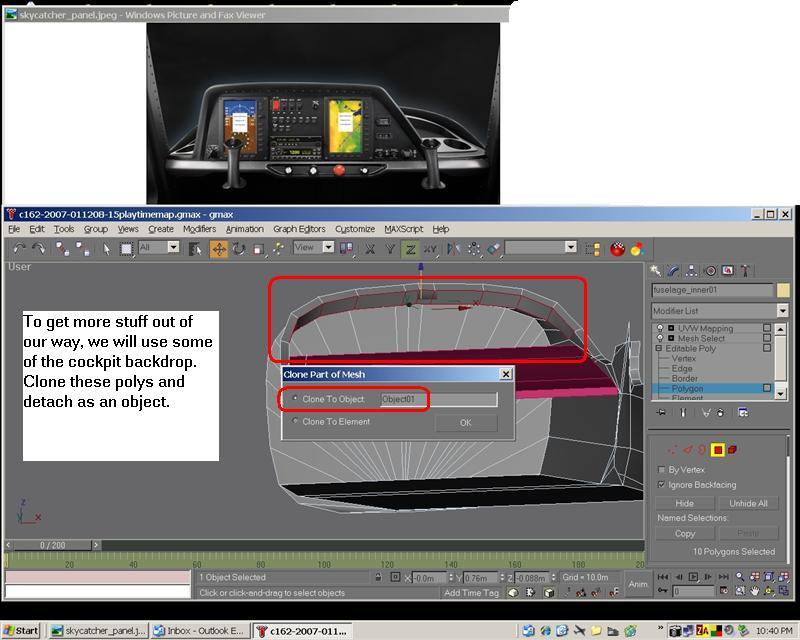
Task: Switch to Vertex selection level icon
Action: click(672, 450)
